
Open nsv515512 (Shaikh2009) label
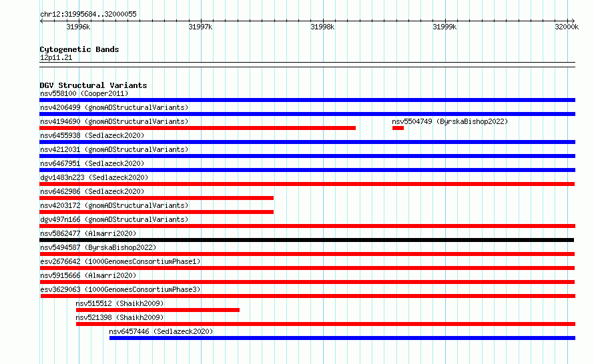119,303
